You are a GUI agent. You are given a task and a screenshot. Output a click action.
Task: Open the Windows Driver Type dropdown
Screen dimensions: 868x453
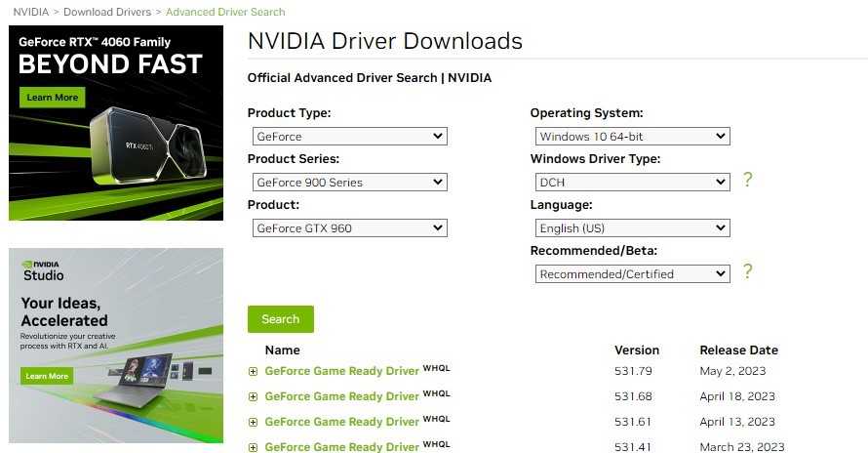(x=633, y=183)
